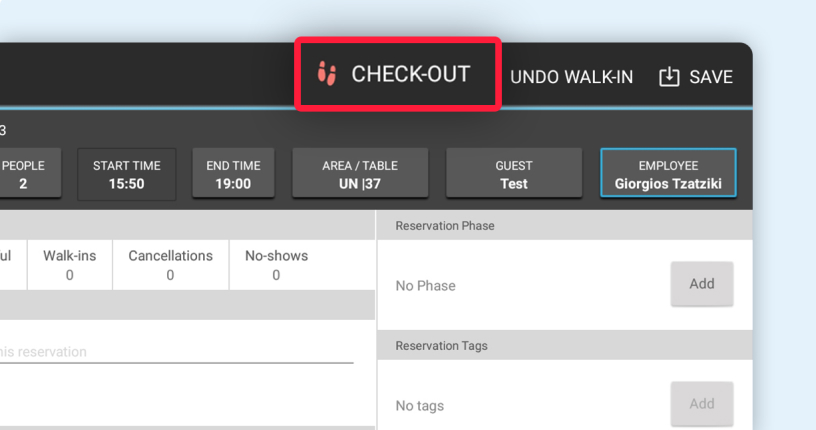Image resolution: width=816 pixels, height=430 pixels.
Task: Click the SAVE tray arrow icon
Action: pyautogui.click(x=669, y=77)
